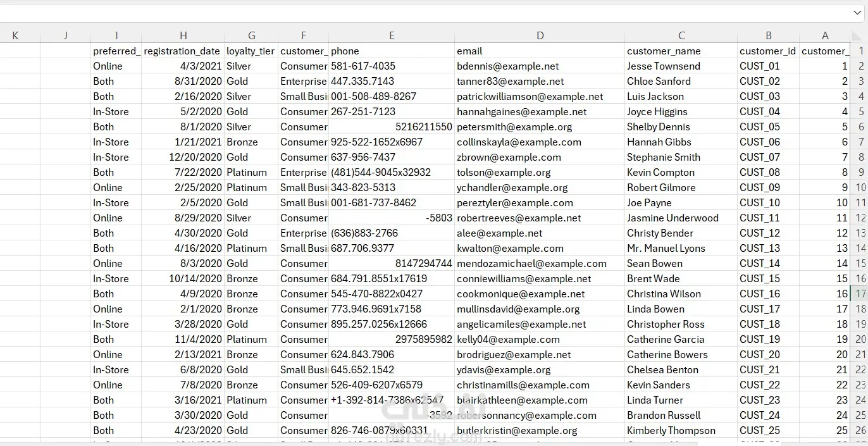Select cell containing Luis Jackson
868x446 pixels.
(681, 97)
